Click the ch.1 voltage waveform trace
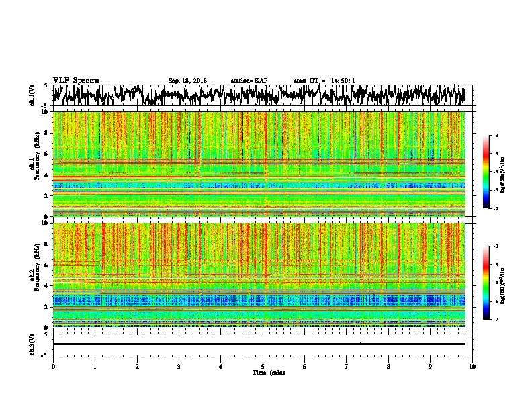This screenshot has height=411, width=532. [259, 95]
